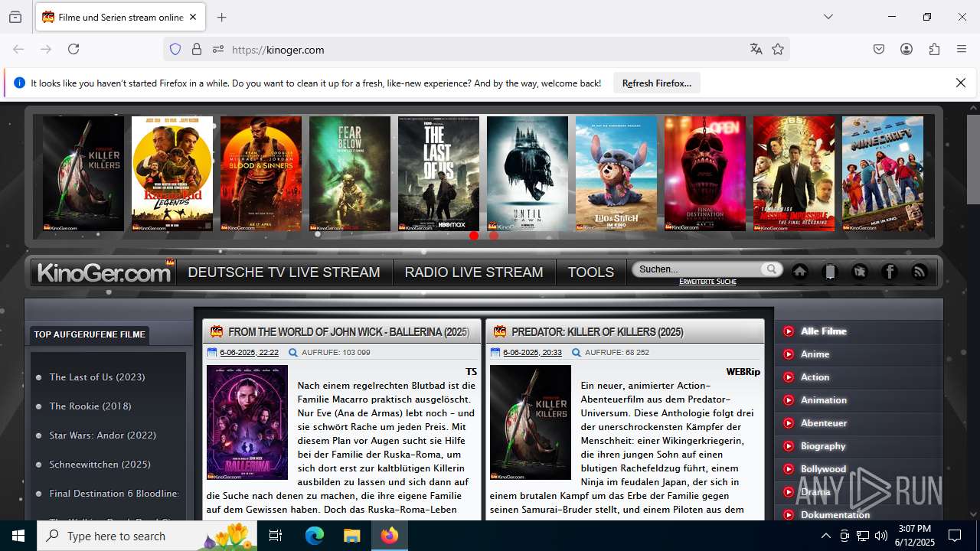
Task: Open The Last of Us (2023) top list entry
Action: coord(97,377)
